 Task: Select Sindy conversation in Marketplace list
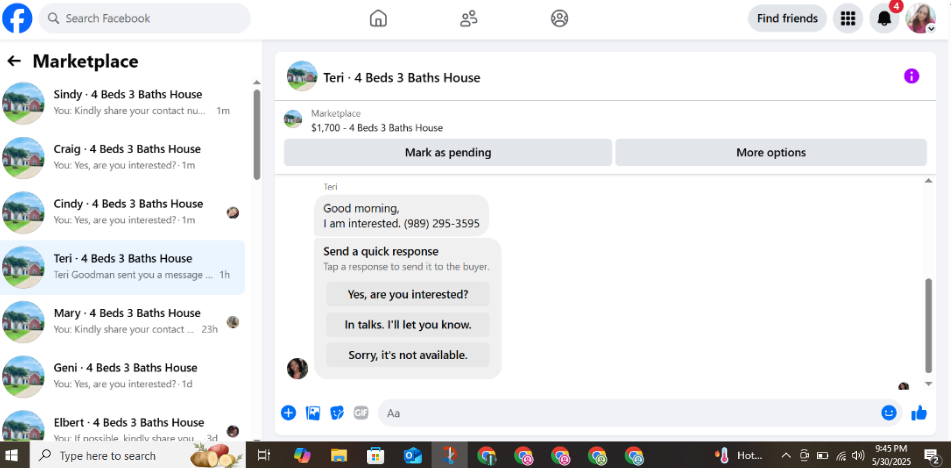[x=123, y=103]
